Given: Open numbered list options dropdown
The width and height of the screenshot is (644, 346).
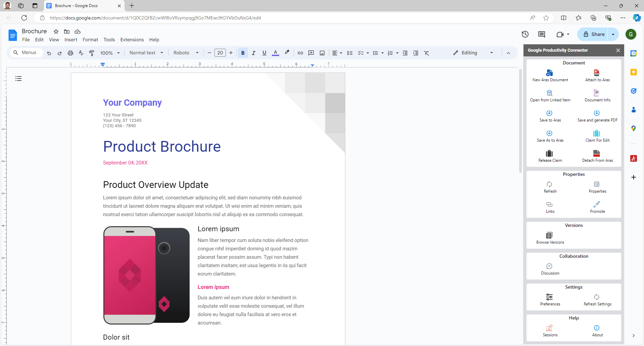Looking at the screenshot, I should pyautogui.click(x=397, y=53).
